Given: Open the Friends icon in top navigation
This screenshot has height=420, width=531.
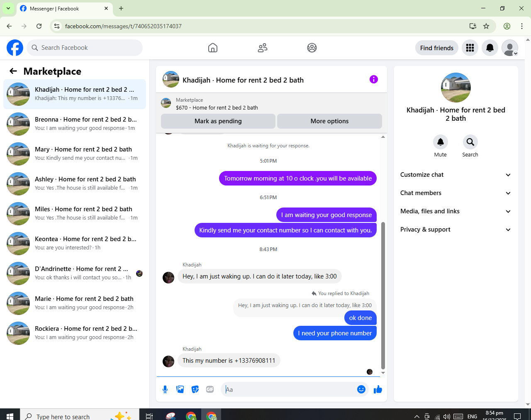Looking at the screenshot, I should tap(263, 48).
